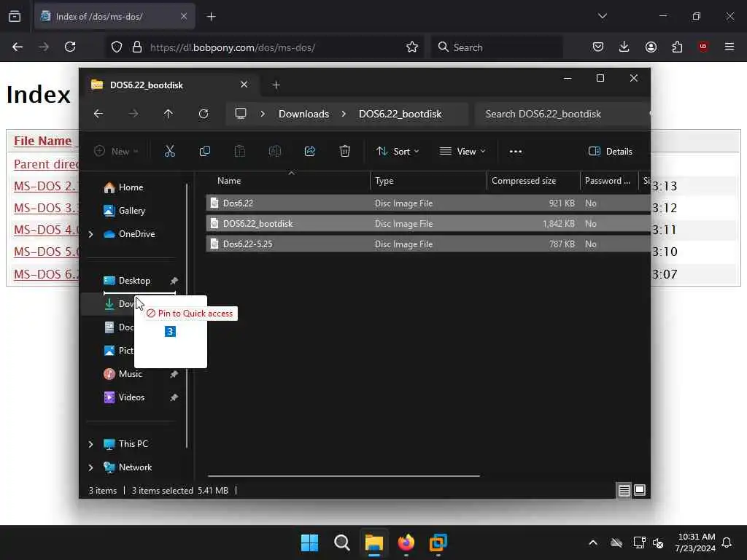
Task: Select the Dos6.22-5.25 disc image file
Action: [427, 244]
